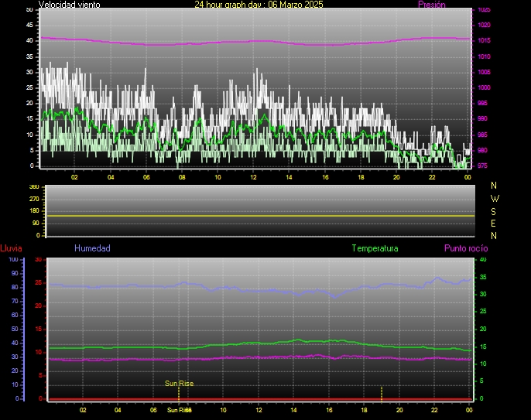The image size is (531, 420).
Task: Click the 100 value on the blue humidity axis
Action: click(x=13, y=260)
